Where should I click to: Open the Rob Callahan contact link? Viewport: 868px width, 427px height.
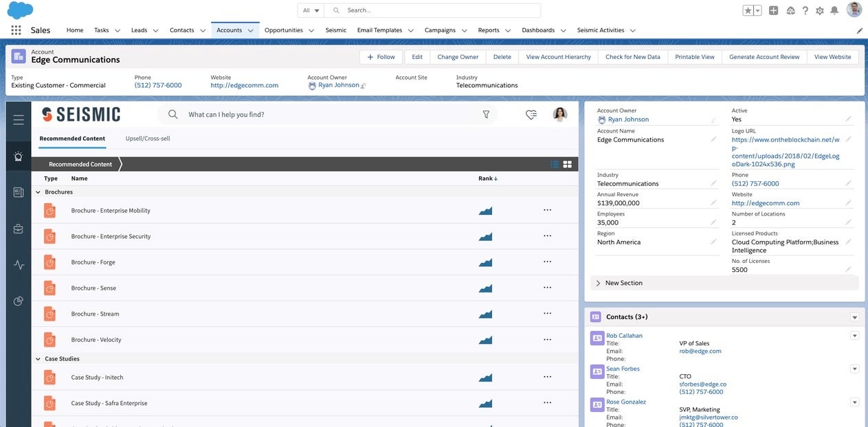click(x=624, y=336)
